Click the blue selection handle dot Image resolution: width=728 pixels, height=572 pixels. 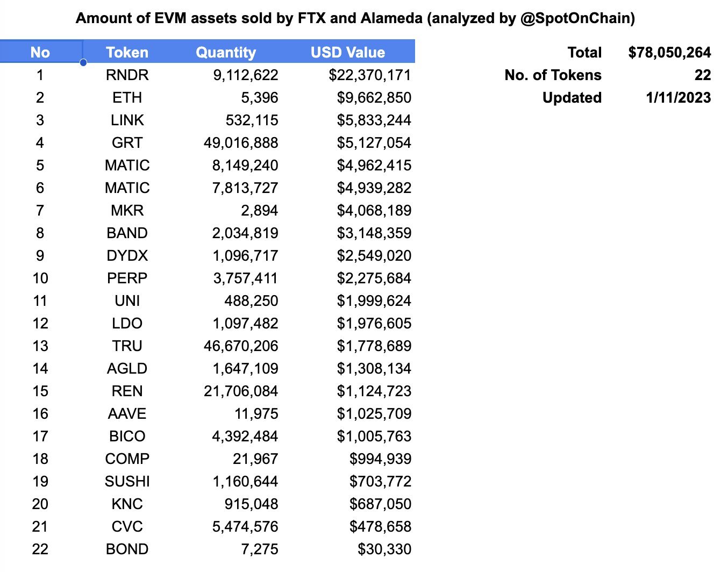click(x=83, y=63)
